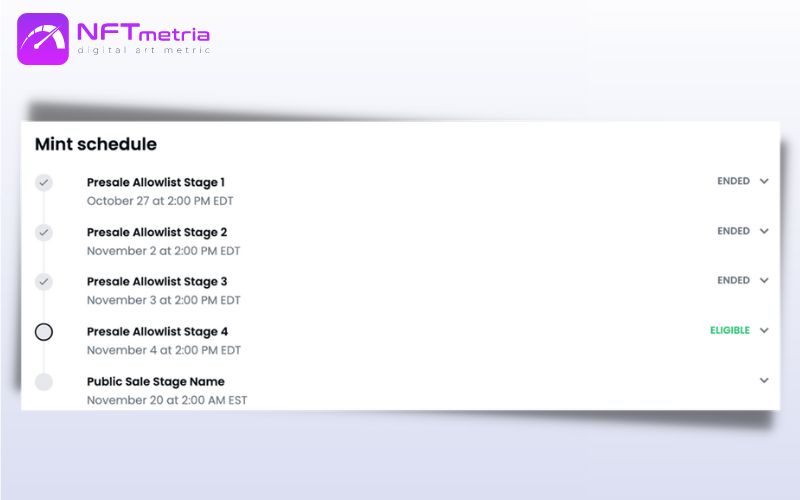Open Public Sale Stage Name title

pos(156,382)
